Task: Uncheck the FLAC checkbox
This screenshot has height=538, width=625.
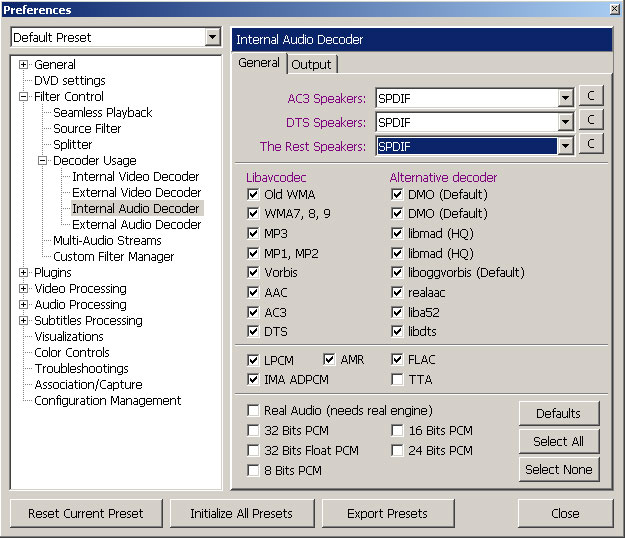Action: 397,359
